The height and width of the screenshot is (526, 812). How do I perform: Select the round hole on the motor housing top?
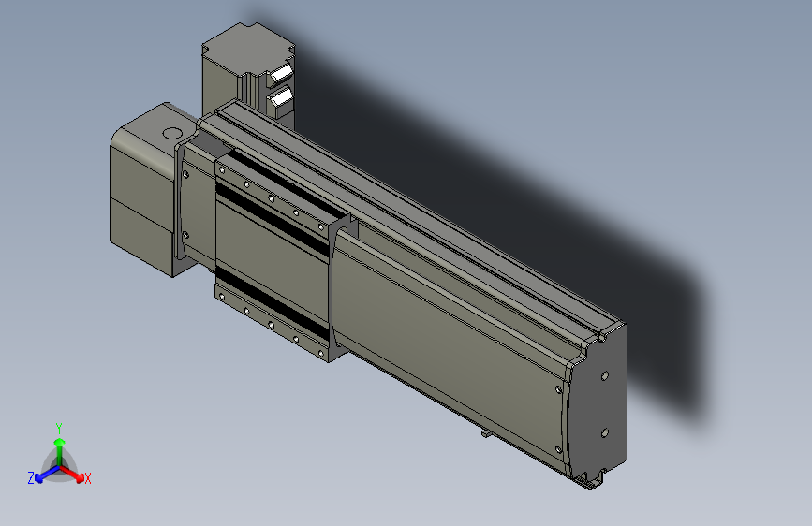click(x=173, y=133)
